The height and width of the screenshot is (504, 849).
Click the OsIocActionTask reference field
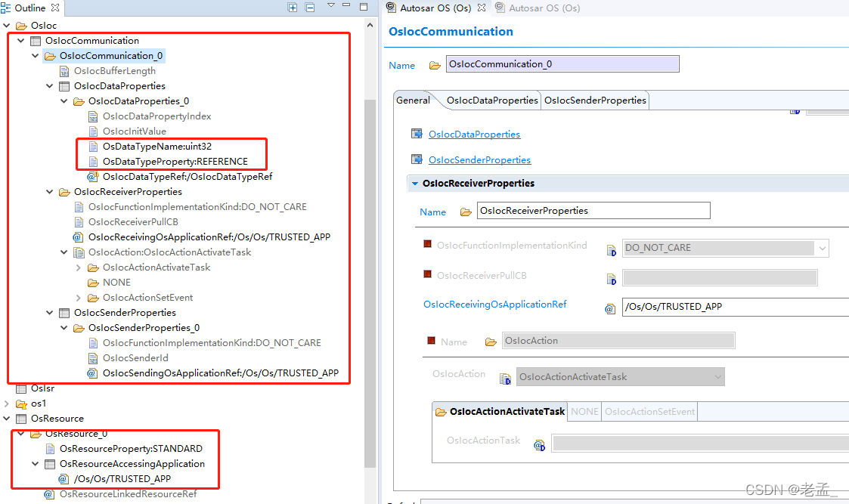[x=701, y=443]
